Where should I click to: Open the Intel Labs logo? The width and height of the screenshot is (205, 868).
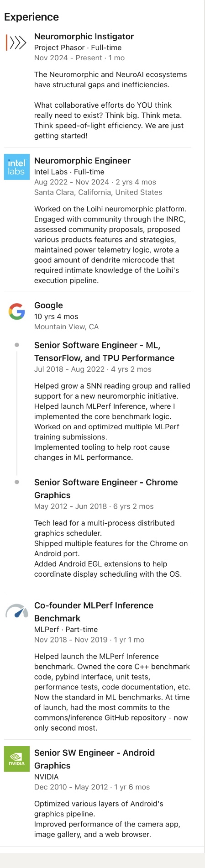tap(16, 167)
